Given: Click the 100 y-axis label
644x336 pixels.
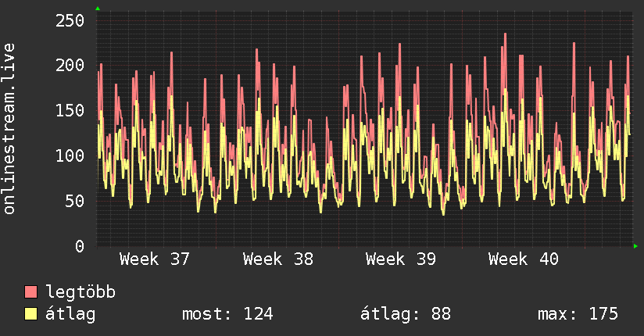Looking at the screenshot, I should click(x=70, y=155).
